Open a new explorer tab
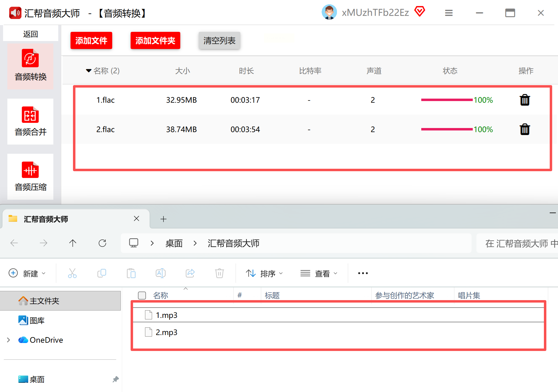The image size is (558, 392). click(x=163, y=219)
